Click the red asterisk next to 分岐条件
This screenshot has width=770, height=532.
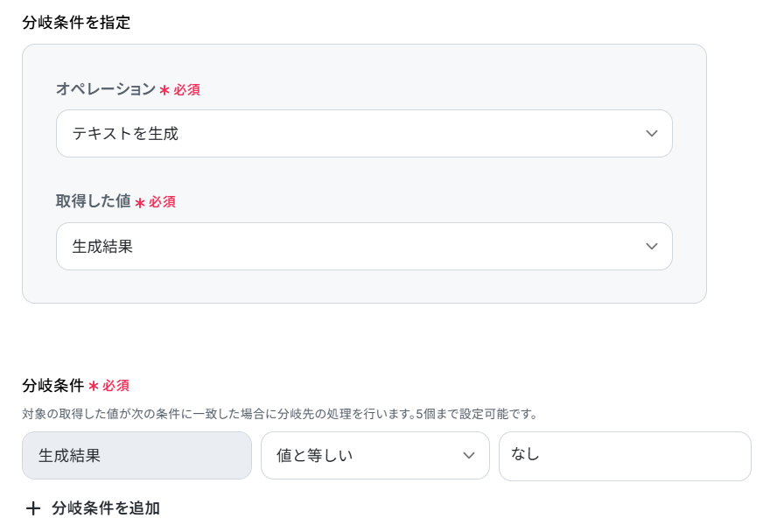[x=93, y=386]
